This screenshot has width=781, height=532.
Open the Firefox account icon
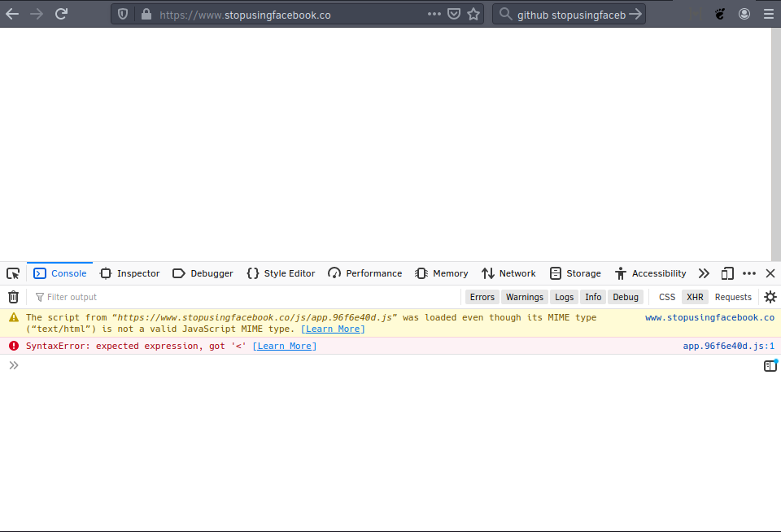[x=744, y=14]
